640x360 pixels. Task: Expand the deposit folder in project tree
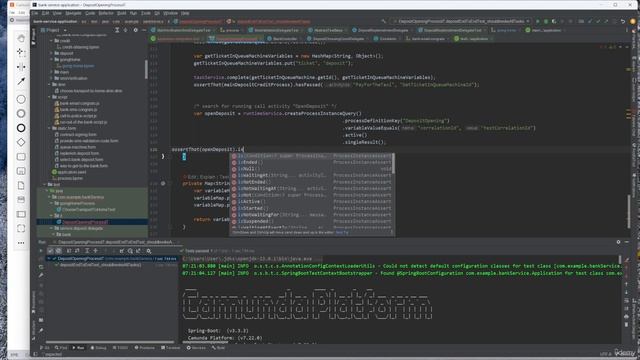point(51,53)
